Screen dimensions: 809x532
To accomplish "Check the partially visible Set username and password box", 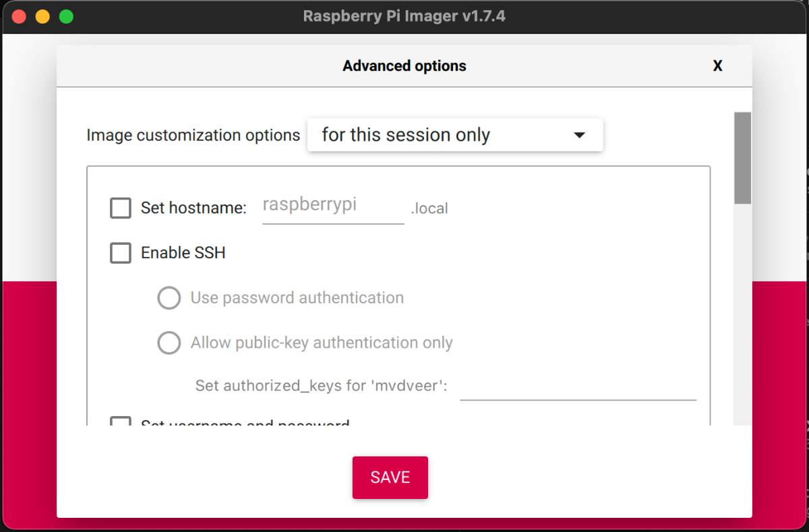I will 121,421.
